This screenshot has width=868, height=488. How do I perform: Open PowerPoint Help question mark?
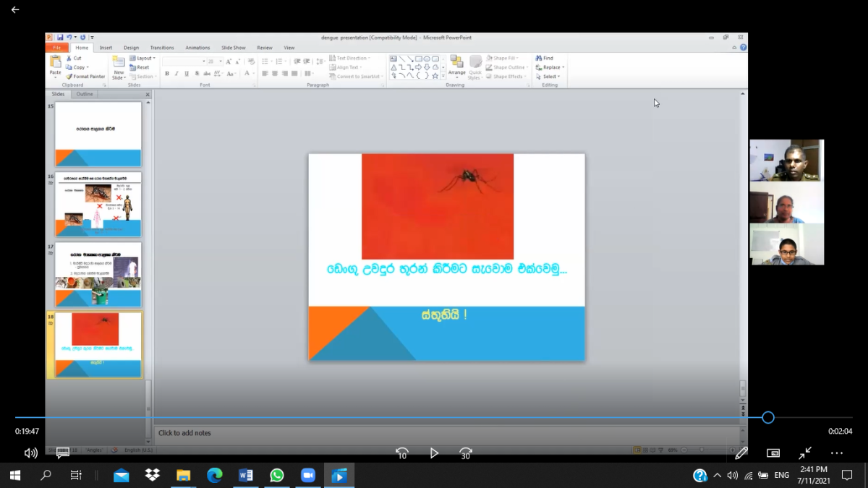tap(743, 48)
